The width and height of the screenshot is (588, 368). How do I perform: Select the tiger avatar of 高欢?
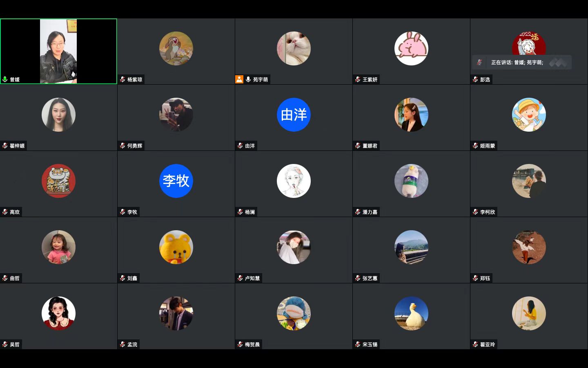(x=58, y=181)
